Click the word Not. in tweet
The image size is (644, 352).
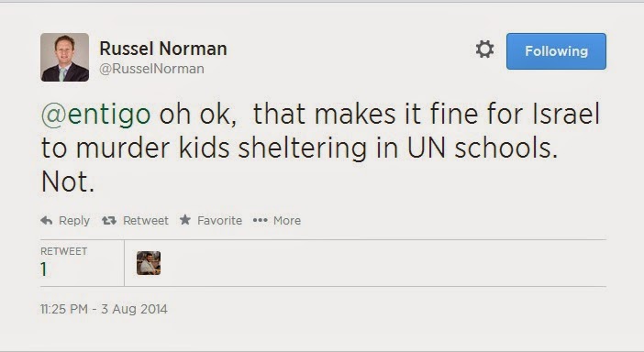coord(68,181)
